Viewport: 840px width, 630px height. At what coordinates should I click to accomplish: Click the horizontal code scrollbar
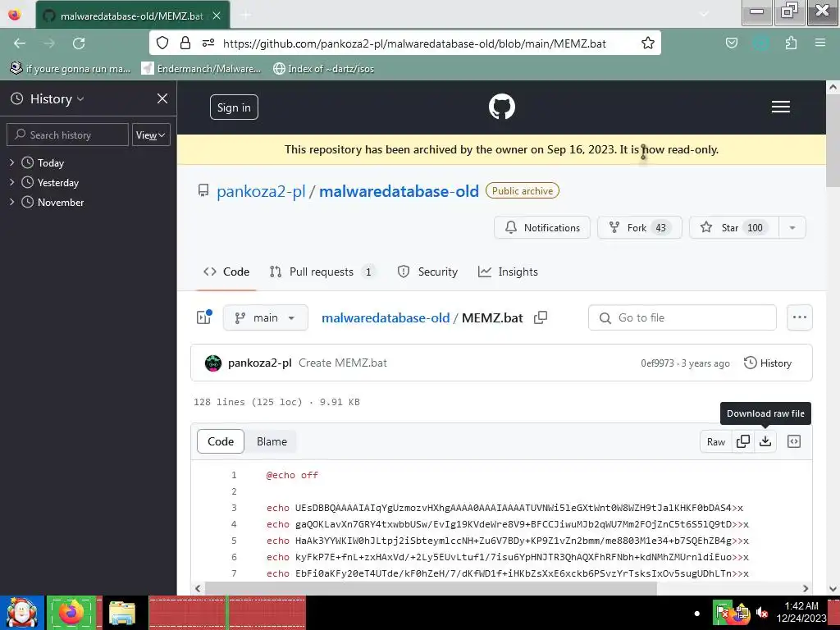tap(431, 588)
